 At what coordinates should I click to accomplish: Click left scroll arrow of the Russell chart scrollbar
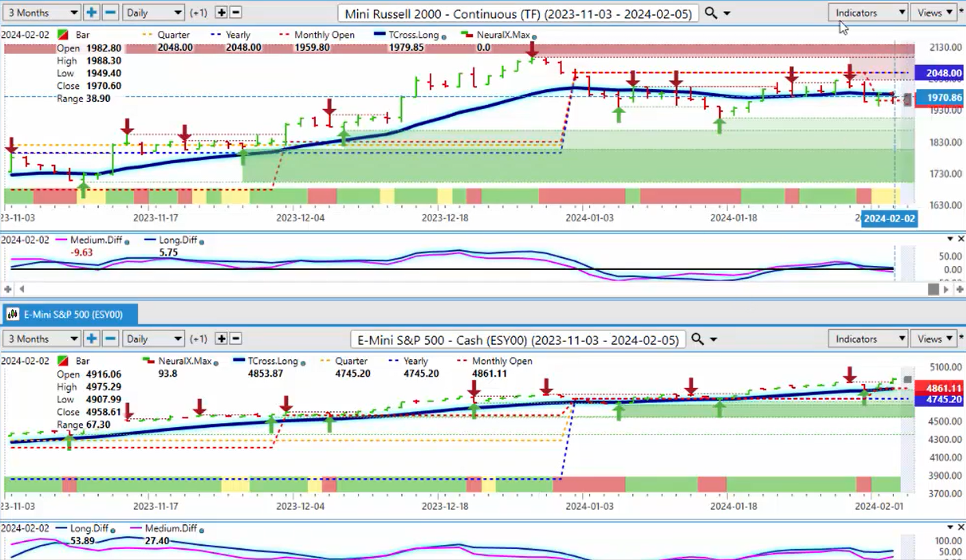click(x=21, y=289)
